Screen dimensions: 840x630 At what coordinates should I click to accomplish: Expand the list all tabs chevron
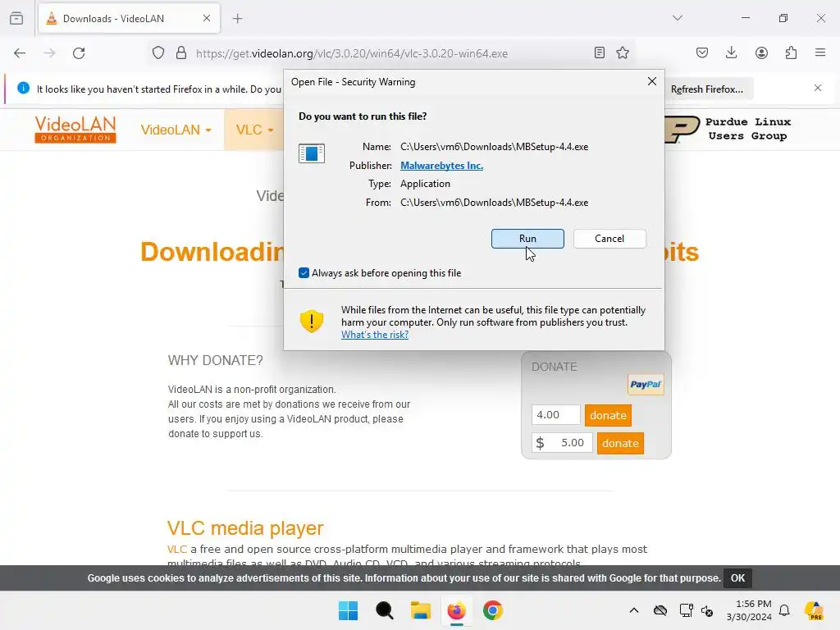point(677,18)
